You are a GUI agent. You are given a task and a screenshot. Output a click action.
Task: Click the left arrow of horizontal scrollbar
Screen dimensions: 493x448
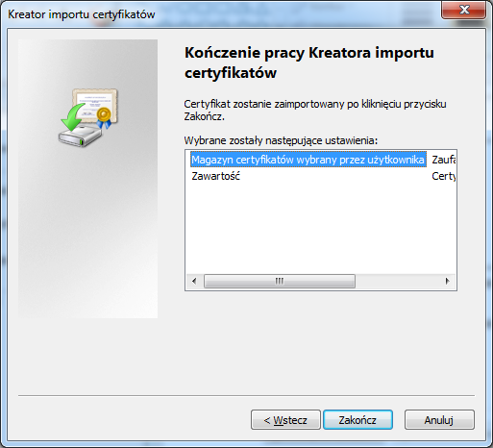(194, 281)
